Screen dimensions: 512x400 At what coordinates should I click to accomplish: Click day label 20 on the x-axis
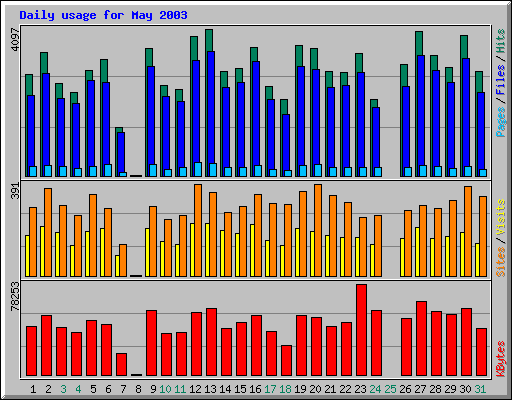(x=315, y=389)
